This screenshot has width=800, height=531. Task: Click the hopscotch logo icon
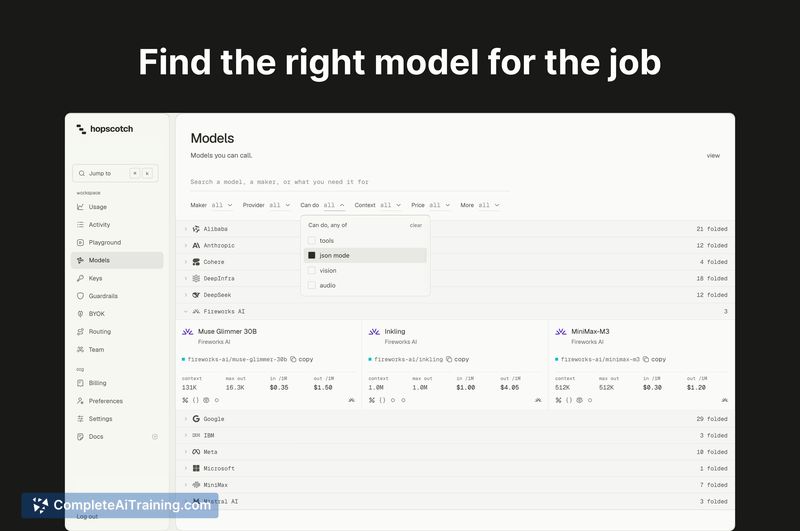point(81,129)
